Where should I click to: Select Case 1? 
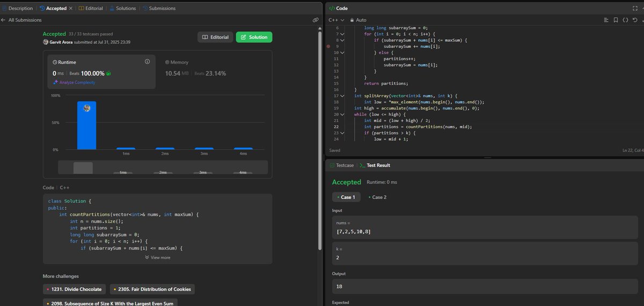[x=346, y=197]
